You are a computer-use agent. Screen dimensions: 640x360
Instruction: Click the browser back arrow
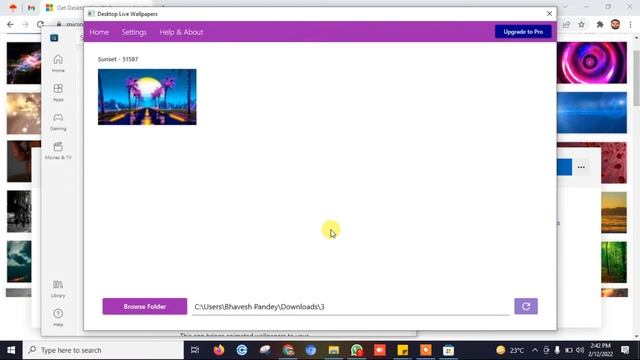tap(10, 24)
